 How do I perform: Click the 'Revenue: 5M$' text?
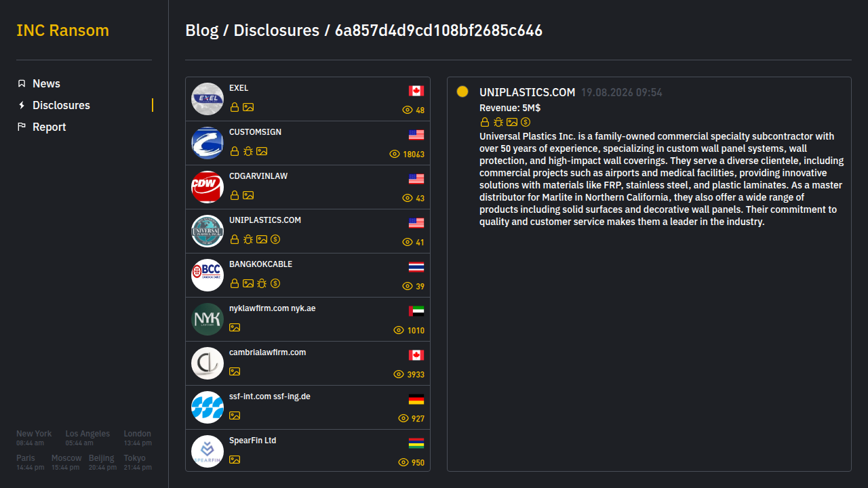click(510, 108)
